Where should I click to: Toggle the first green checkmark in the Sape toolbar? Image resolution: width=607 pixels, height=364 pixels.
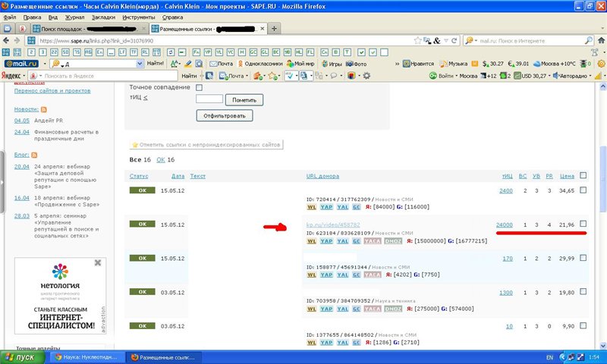[x=361, y=52]
